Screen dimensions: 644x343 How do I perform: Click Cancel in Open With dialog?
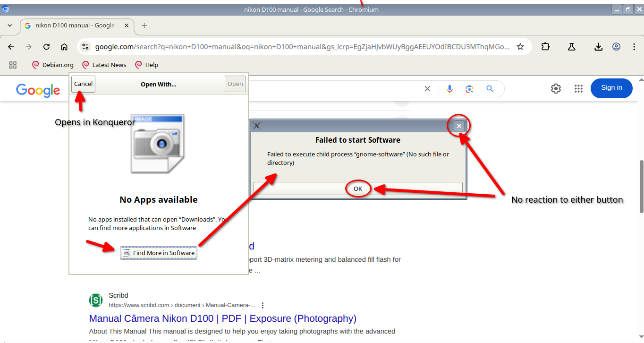[83, 84]
